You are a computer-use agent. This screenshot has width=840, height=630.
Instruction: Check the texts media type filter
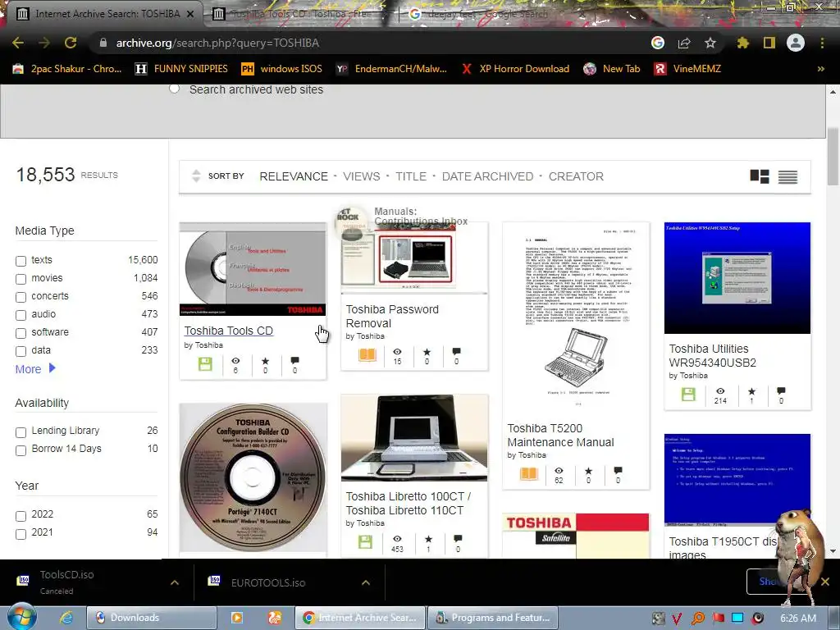pos(21,261)
